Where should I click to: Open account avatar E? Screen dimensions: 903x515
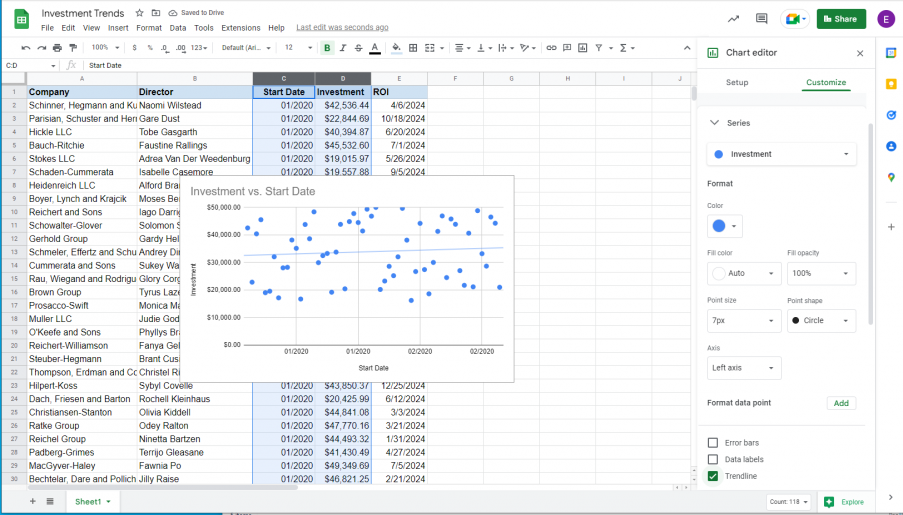[x=886, y=19]
